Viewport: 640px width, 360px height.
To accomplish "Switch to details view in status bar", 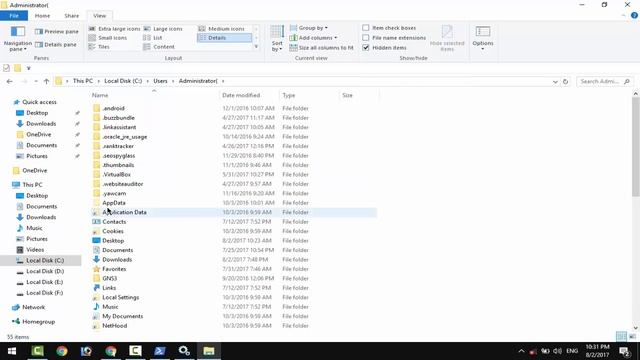I will pos(621,337).
